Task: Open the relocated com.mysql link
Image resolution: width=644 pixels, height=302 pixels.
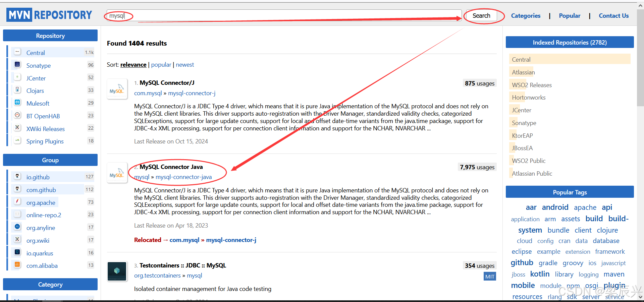Action: (x=184, y=240)
